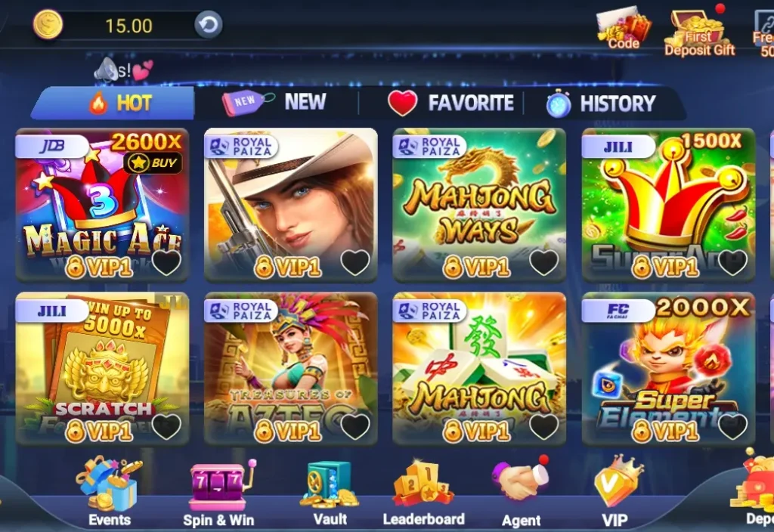Switch to the HISTORY tab
774x532 pixels.
click(x=601, y=103)
